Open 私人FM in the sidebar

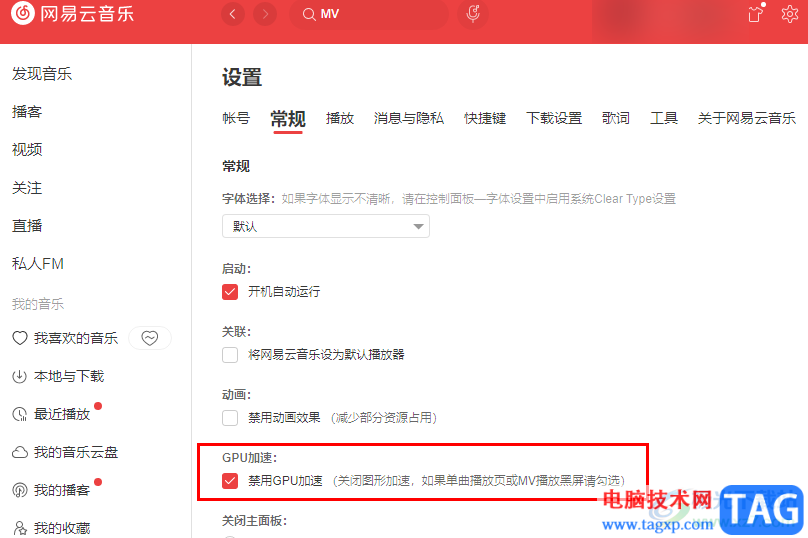pyautogui.click(x=38, y=264)
